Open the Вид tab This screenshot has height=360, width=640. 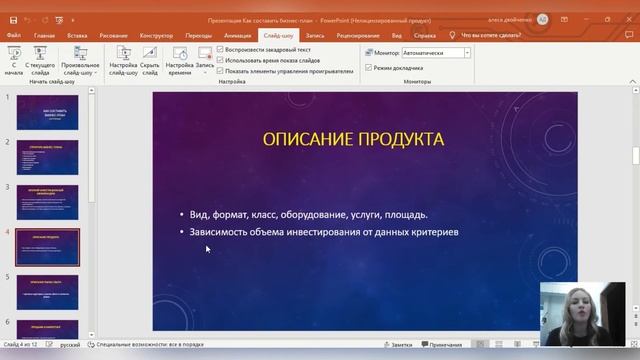[397, 36]
